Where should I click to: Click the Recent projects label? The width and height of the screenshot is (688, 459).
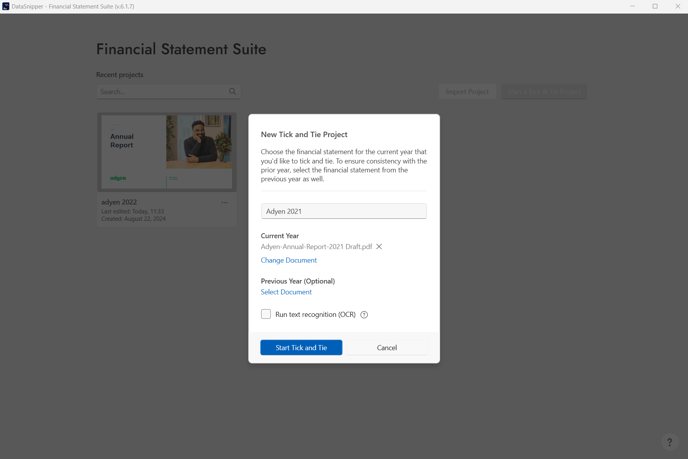(120, 75)
